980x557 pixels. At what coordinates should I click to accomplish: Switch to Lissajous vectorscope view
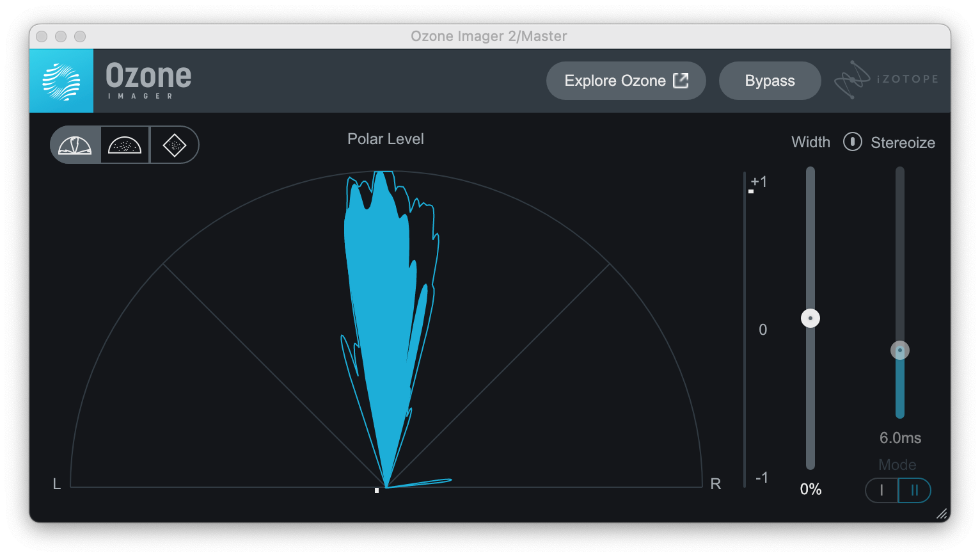coord(174,145)
